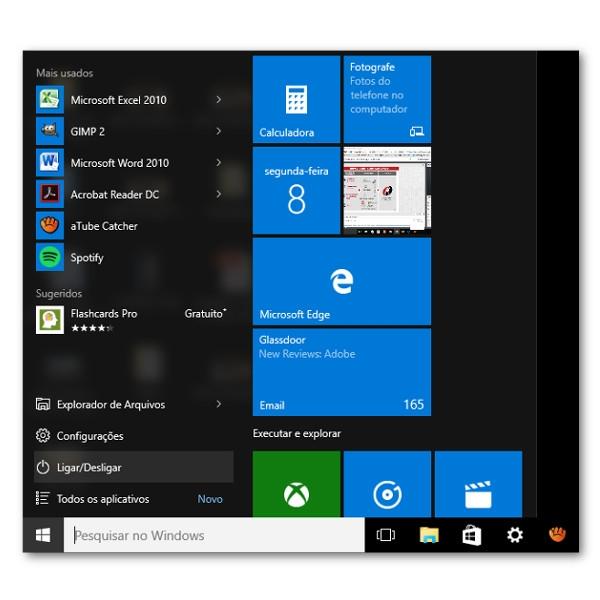The image size is (600, 600).
Task: Open Configurações from the Start menu
Action: [x=134, y=436]
